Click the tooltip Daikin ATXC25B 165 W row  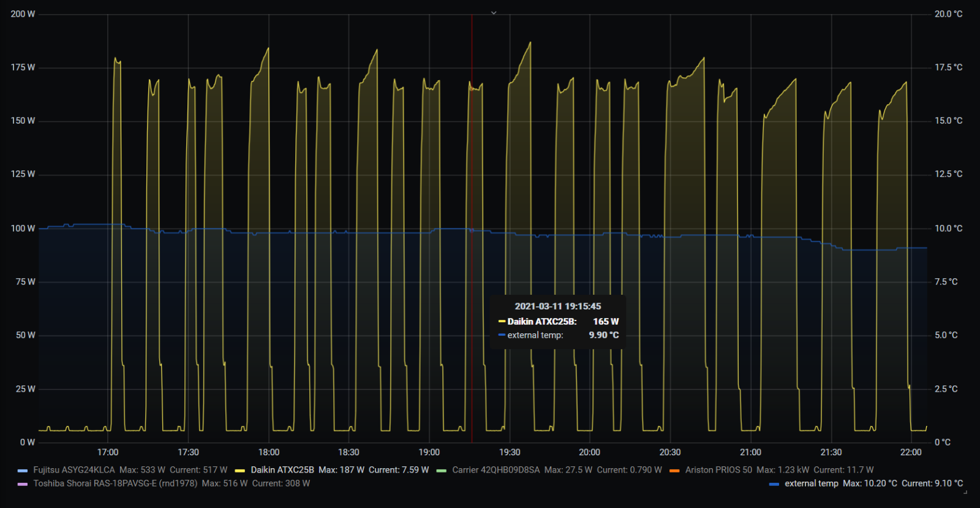[559, 321]
